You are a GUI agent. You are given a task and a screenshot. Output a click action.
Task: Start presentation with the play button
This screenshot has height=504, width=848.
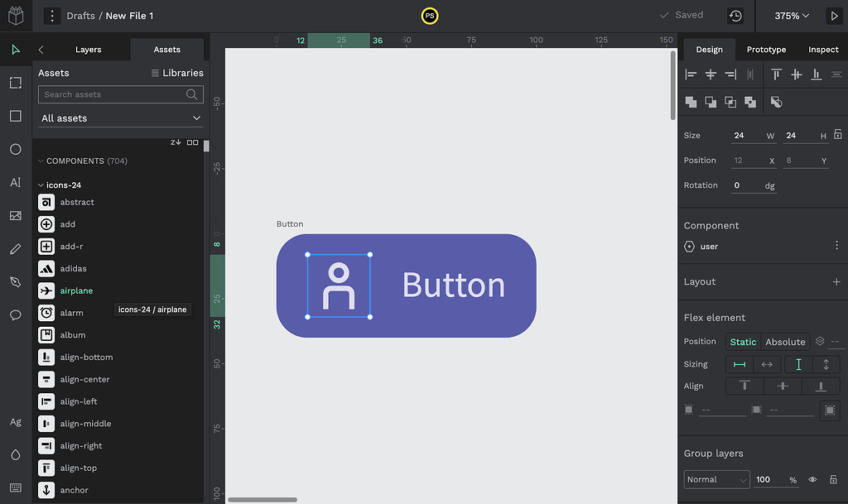click(833, 16)
